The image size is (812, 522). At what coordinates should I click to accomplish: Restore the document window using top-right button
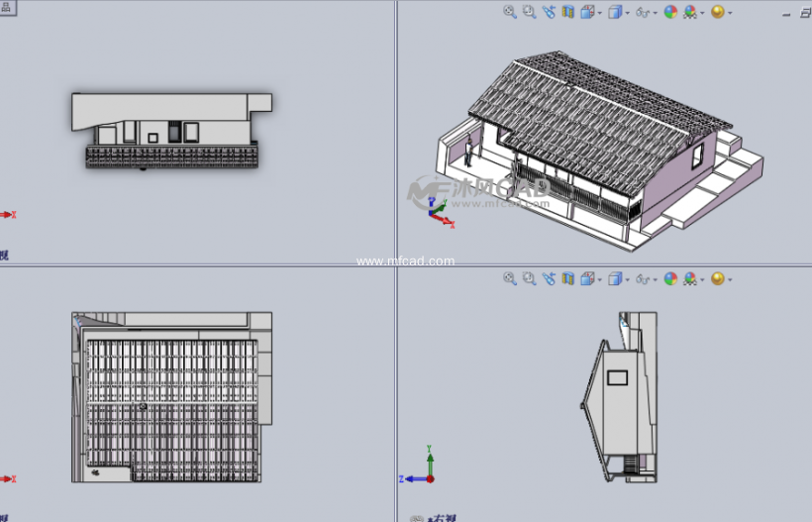[803, 12]
